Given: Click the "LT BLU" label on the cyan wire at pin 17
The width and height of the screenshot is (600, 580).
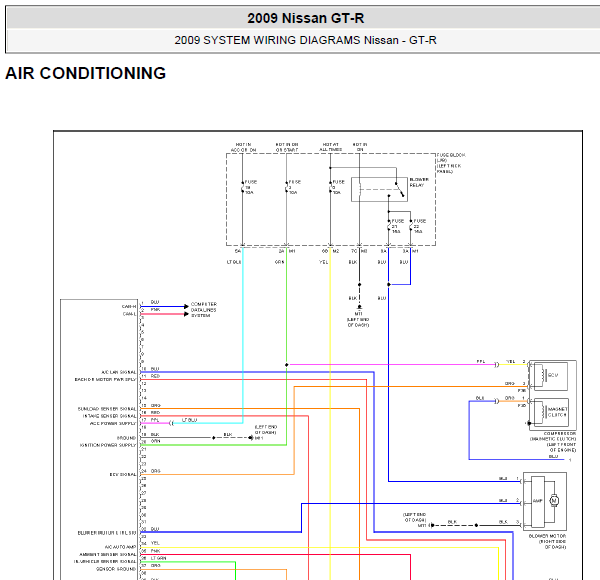Looking at the screenshot, I should click(189, 420).
